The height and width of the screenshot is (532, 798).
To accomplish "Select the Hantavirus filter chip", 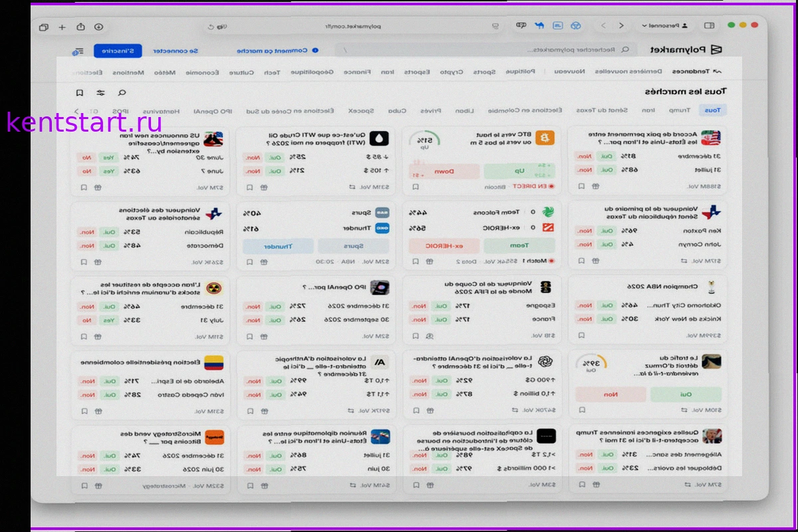I will 160,111.
